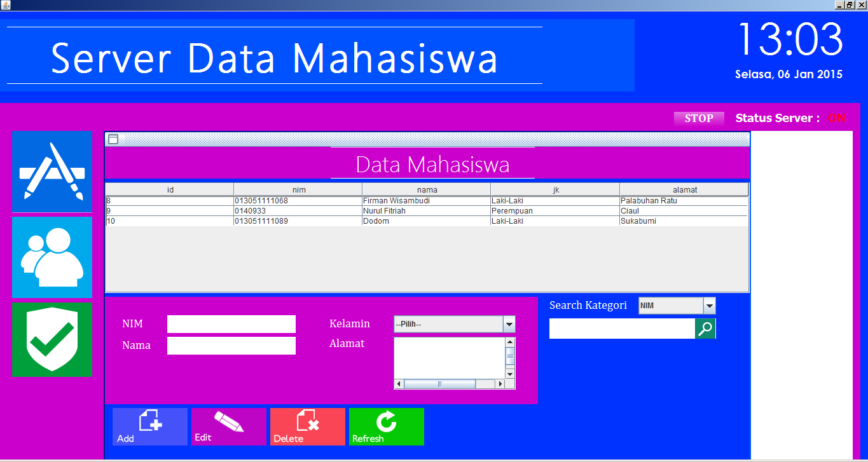Screen dimensions: 868x462
Task: Click the nama column header
Action: click(427, 189)
